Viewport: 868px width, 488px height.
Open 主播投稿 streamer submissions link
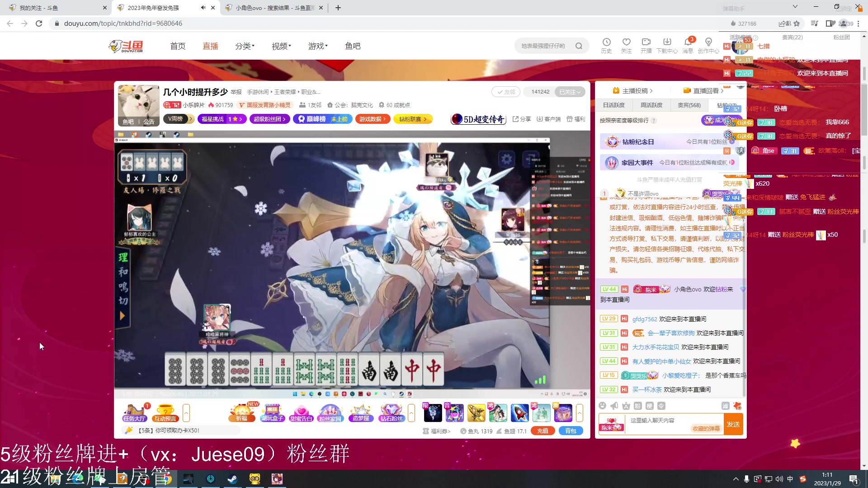(632, 90)
